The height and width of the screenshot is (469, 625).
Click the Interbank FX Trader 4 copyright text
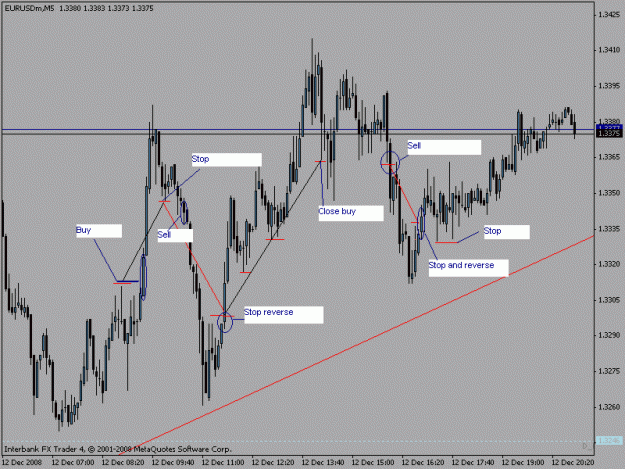[118, 449]
